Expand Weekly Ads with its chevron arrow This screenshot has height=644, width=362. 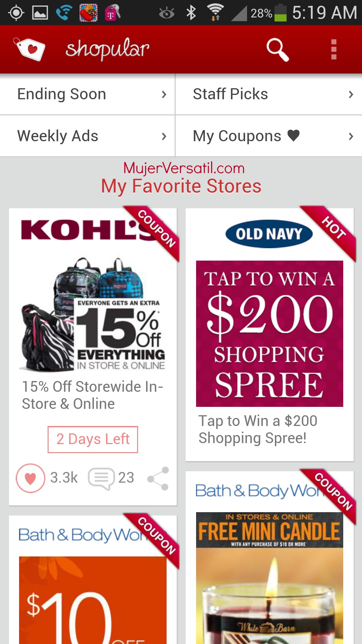(164, 136)
